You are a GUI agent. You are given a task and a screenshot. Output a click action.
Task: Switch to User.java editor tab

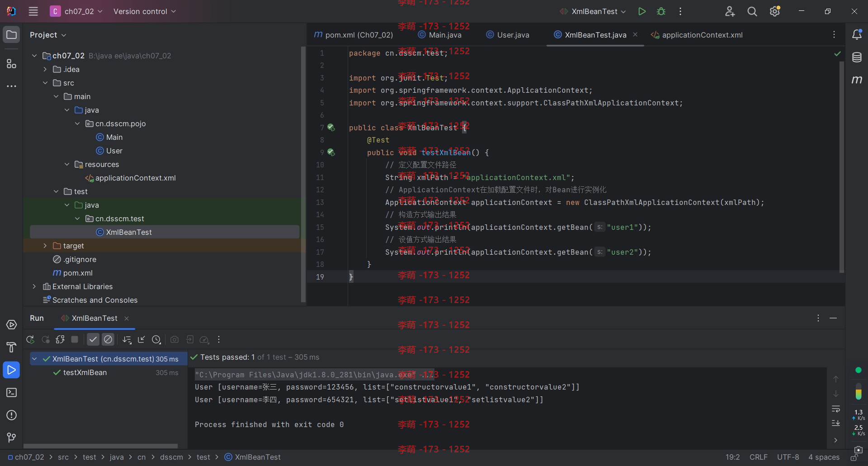508,35
